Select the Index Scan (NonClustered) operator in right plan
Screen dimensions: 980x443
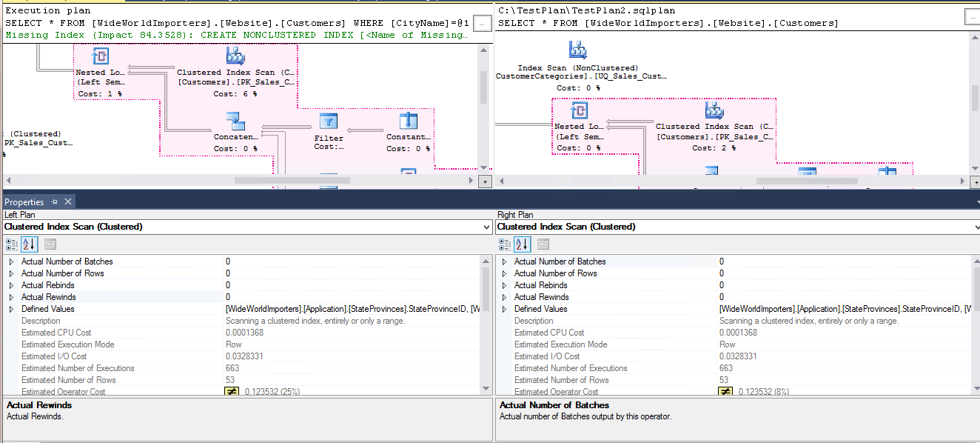click(578, 50)
